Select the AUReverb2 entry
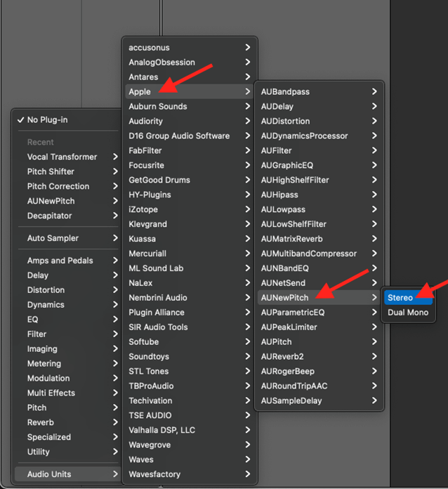Image resolution: width=448 pixels, height=489 pixels. point(282,357)
